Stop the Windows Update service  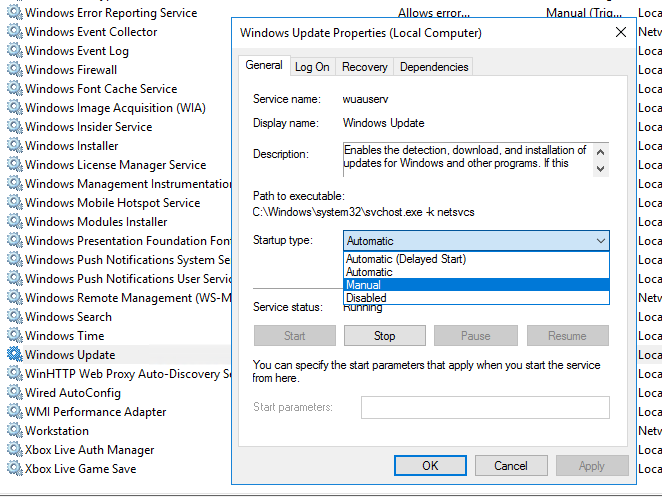click(385, 336)
